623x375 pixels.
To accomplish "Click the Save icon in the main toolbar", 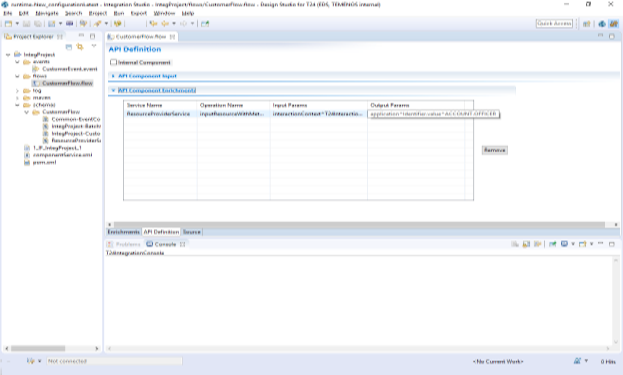I will [x=26, y=24].
